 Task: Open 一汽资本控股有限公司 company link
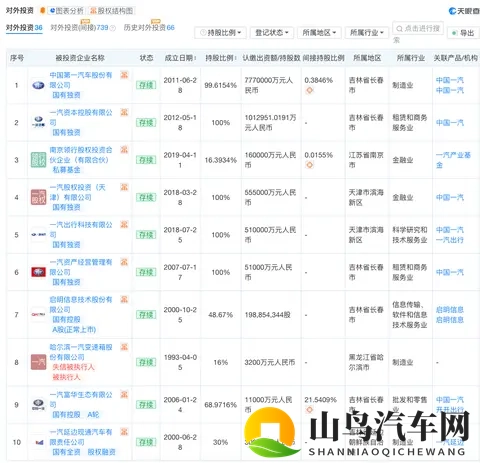tap(81, 117)
